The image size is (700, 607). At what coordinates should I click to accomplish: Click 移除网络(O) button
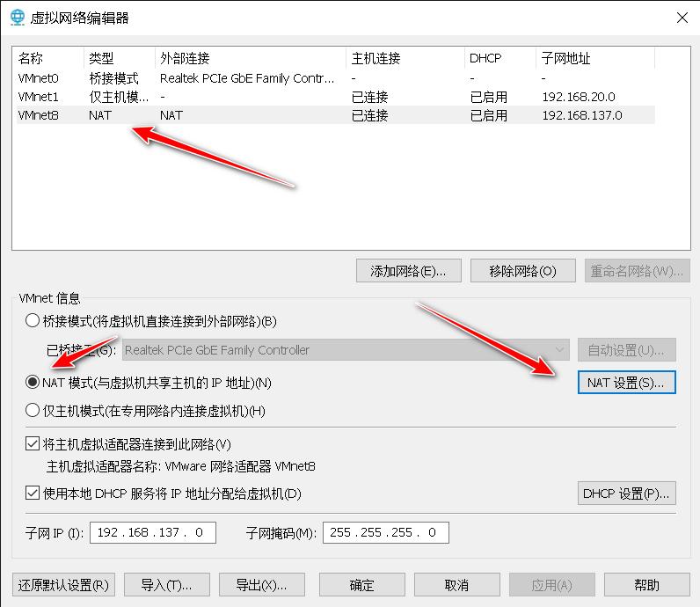[522, 271]
